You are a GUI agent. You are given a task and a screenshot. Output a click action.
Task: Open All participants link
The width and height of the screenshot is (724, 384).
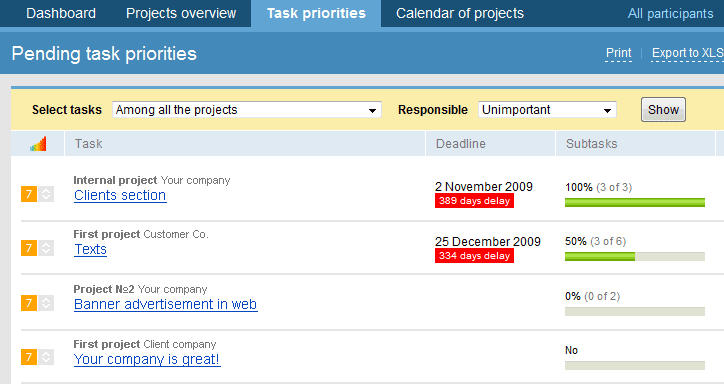(670, 14)
